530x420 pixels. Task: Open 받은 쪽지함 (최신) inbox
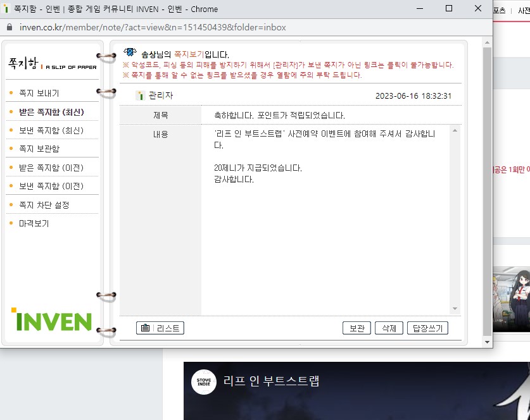51,112
